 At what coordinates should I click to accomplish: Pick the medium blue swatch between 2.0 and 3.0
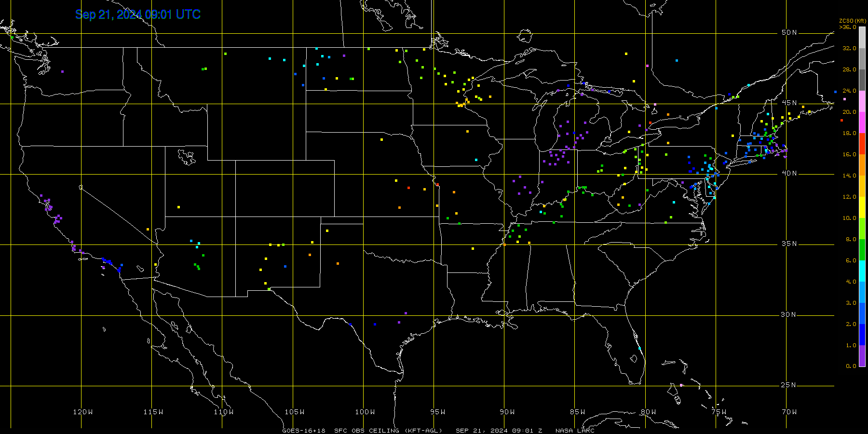[x=862, y=313]
